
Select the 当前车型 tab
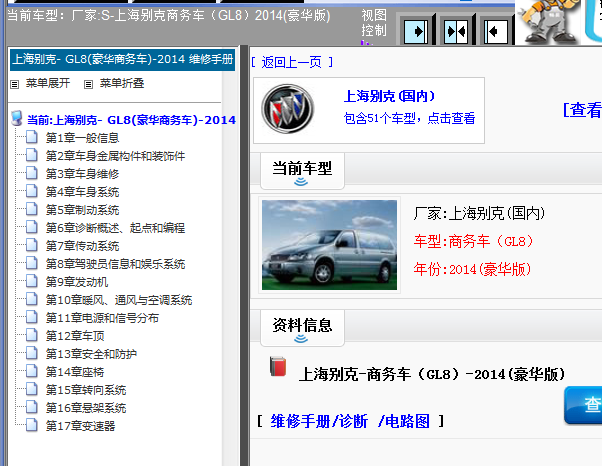302,171
